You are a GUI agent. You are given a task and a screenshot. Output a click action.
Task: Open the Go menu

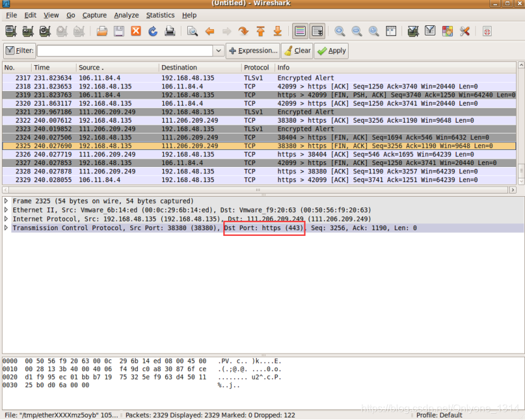[70, 15]
